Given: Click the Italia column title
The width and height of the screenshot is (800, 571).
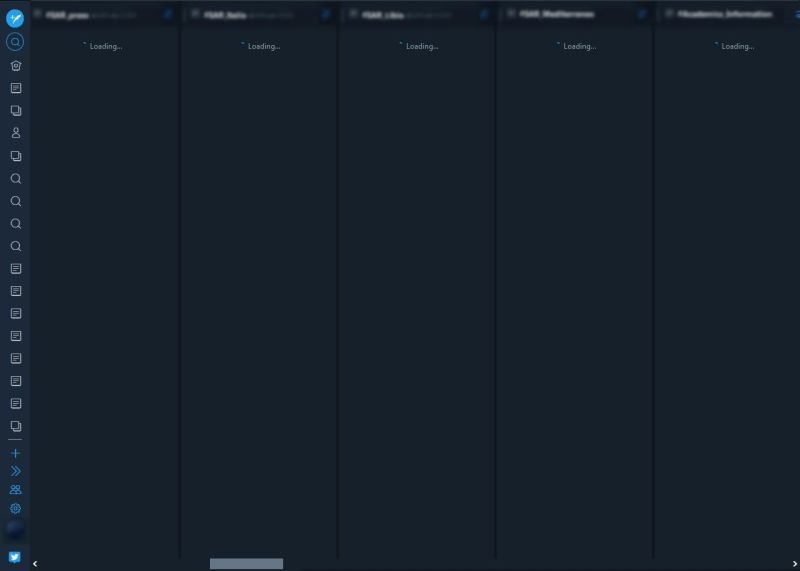Looking at the screenshot, I should [x=225, y=15].
